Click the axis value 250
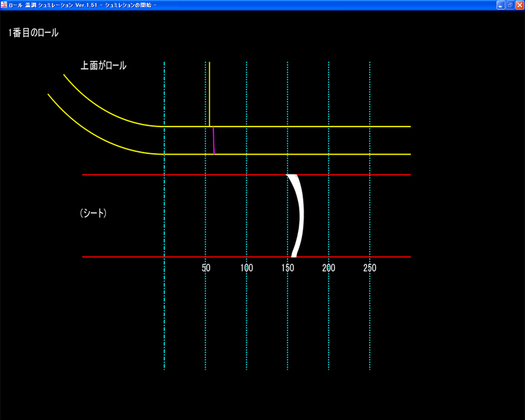The image size is (525, 420). click(370, 268)
